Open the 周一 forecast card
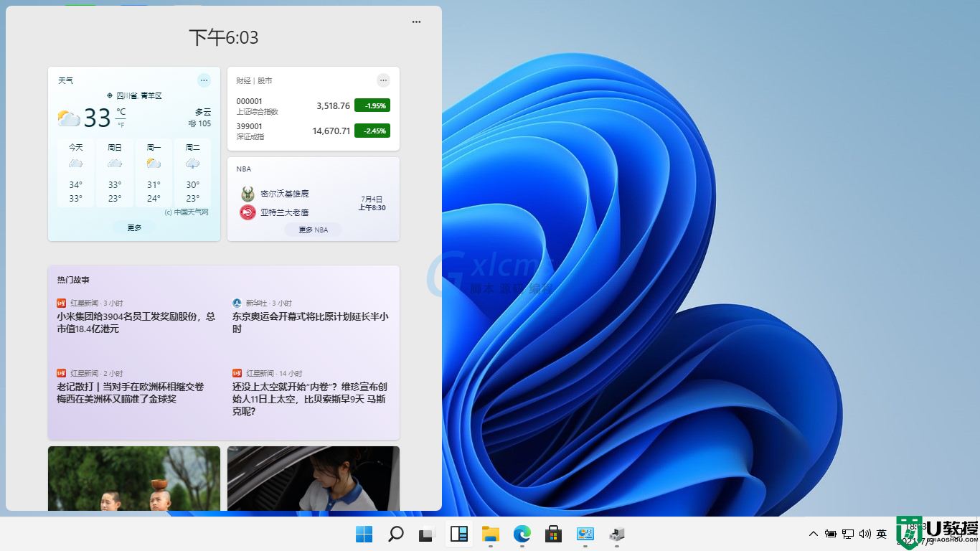Viewport: 980px width, 551px height. tap(154, 173)
